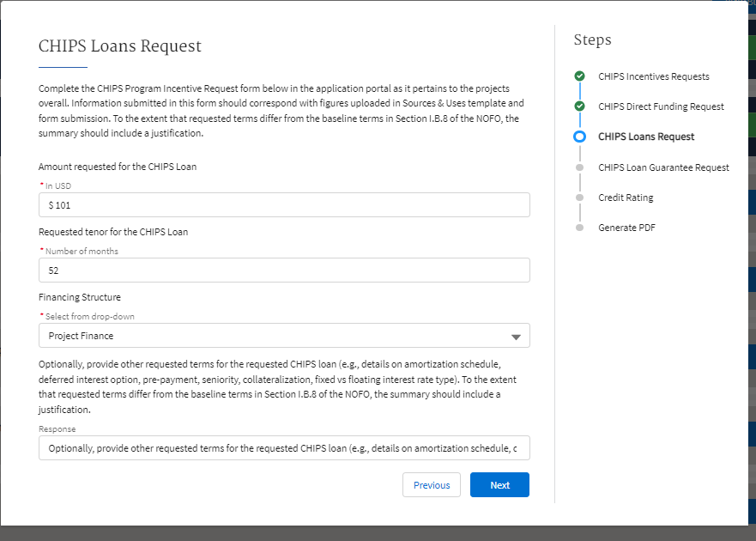This screenshot has height=541, width=756.
Task: Click the green checkmark beside CHIPS Direct Funding Request
Action: 580,106
